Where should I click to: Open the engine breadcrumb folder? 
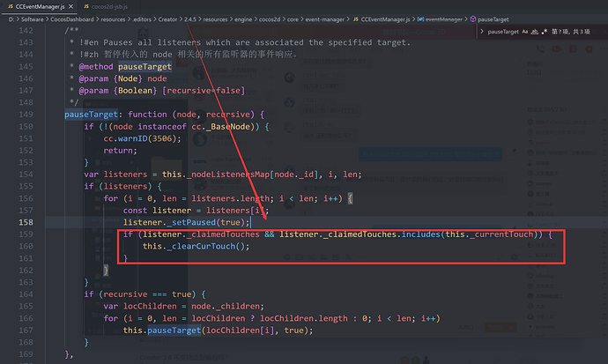pos(243,19)
